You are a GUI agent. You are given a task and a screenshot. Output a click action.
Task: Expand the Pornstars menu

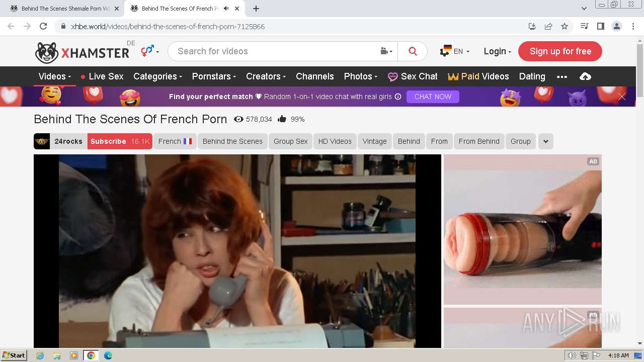214,76
